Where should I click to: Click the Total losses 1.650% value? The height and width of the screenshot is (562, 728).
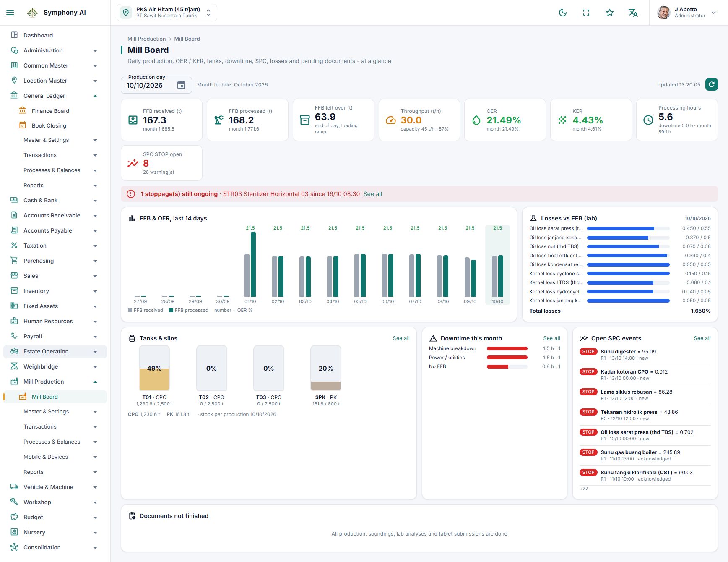pos(700,311)
